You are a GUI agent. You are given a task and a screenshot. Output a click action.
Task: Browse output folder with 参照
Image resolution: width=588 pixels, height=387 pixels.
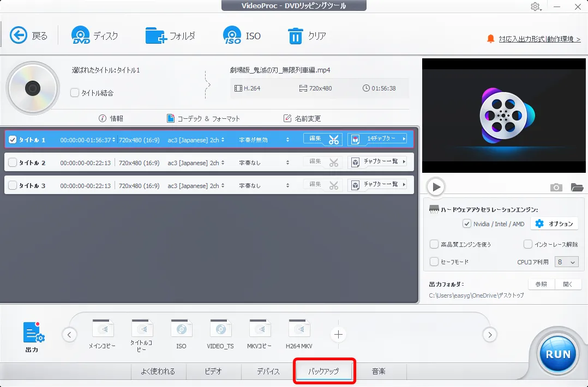(x=541, y=285)
